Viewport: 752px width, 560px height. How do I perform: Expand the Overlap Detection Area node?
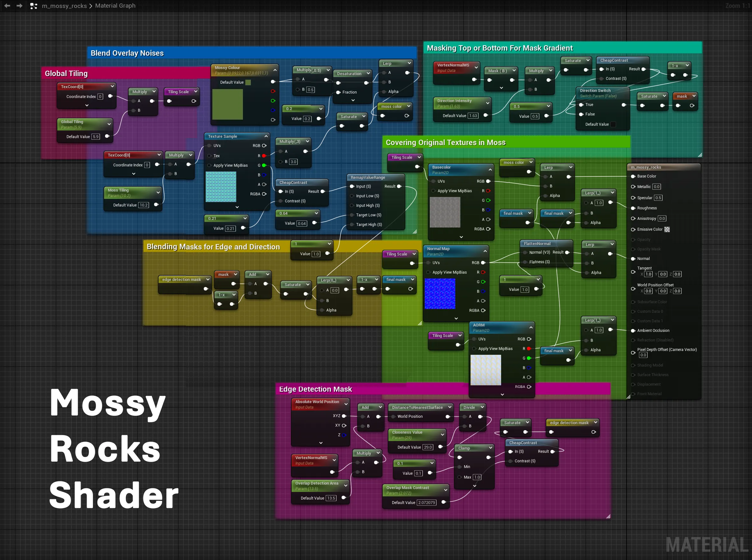346,486
